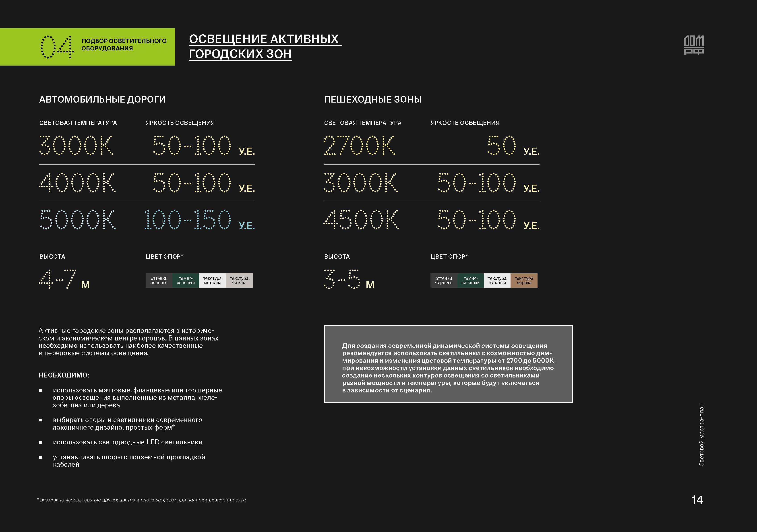This screenshot has width=757, height=532.
Task: Pick the текстура бетона swatch
Action: click(x=239, y=280)
